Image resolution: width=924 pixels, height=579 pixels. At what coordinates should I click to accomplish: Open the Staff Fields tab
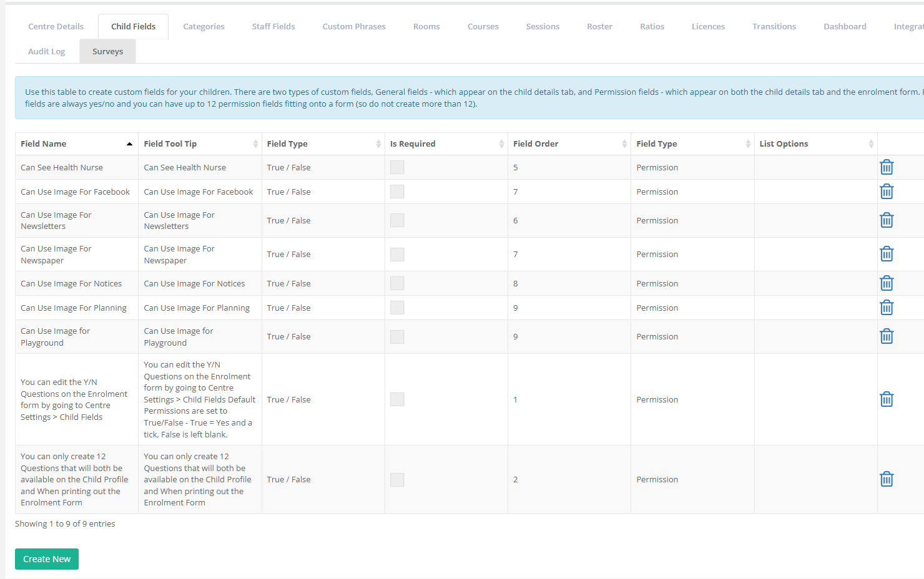click(x=273, y=26)
